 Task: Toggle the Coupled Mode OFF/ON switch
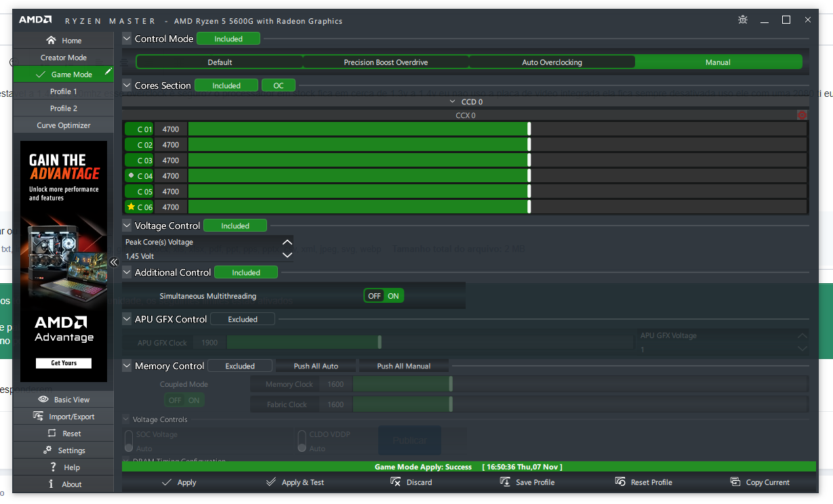(184, 400)
